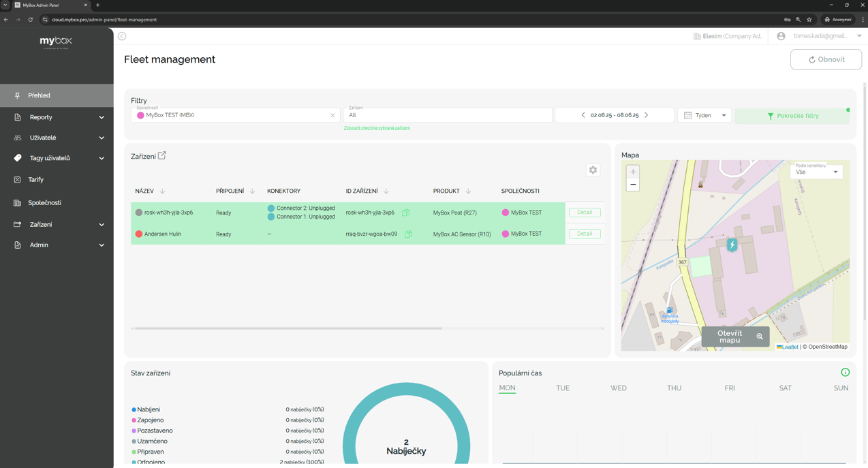
Task: Select the SAT tab in Populární čas
Action: click(x=786, y=388)
